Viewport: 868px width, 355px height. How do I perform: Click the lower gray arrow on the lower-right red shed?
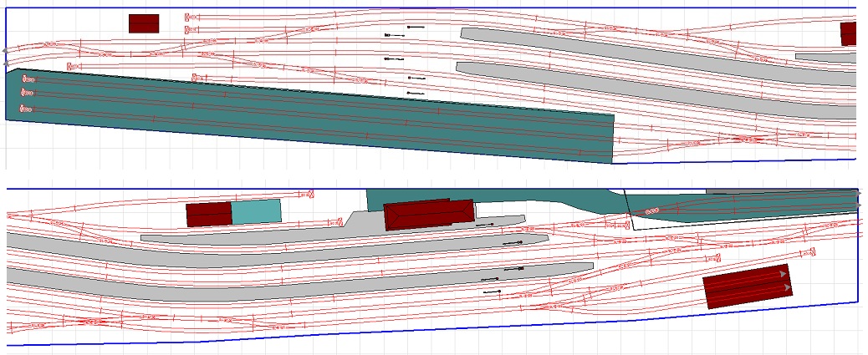click(786, 287)
